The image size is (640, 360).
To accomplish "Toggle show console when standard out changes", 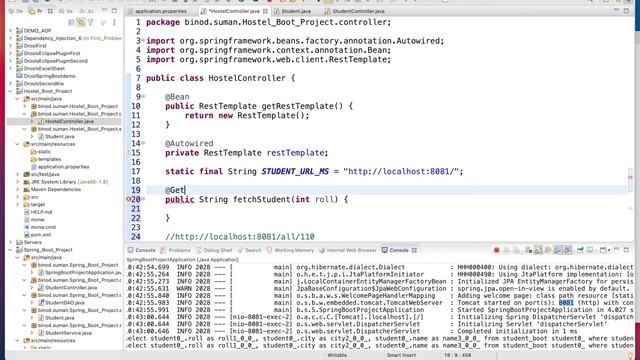I will pos(558,250).
